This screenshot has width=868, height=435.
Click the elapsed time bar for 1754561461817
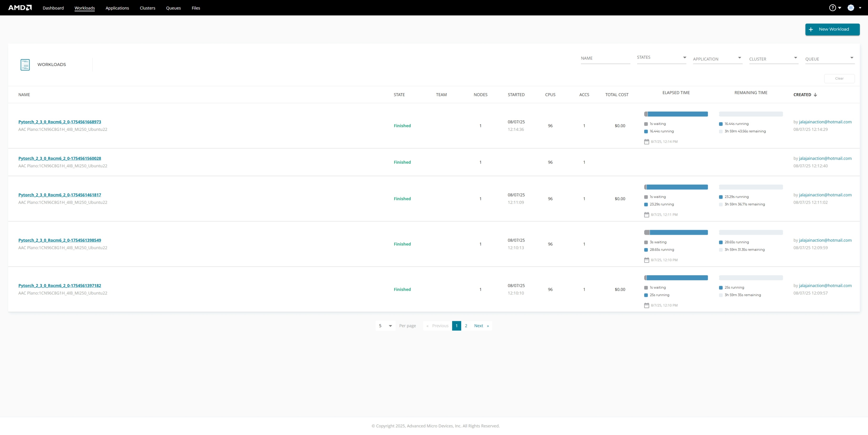(x=676, y=187)
